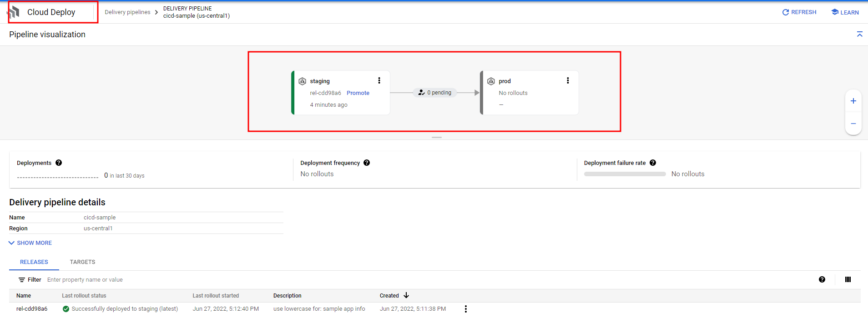Collapse the Pipeline visualization panel
The height and width of the screenshot is (313, 868).
click(859, 35)
